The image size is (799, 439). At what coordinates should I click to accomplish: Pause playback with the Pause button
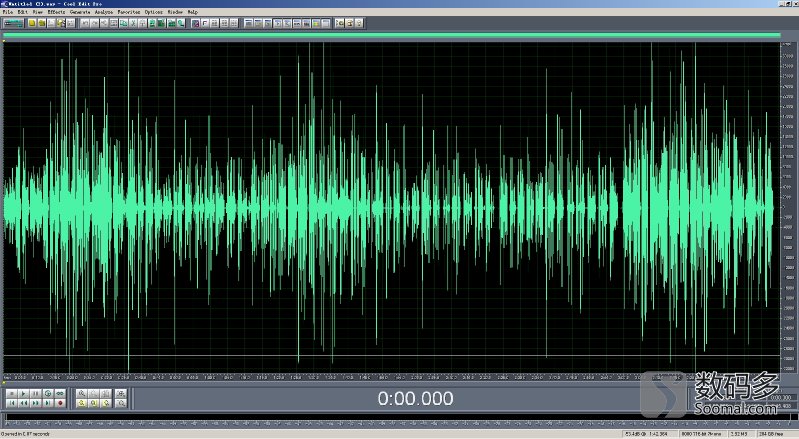click(35, 393)
